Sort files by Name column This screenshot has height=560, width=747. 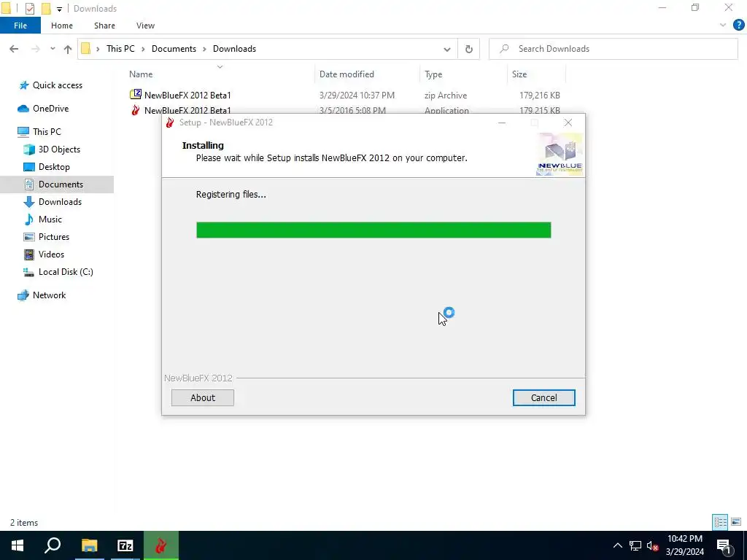(x=141, y=74)
